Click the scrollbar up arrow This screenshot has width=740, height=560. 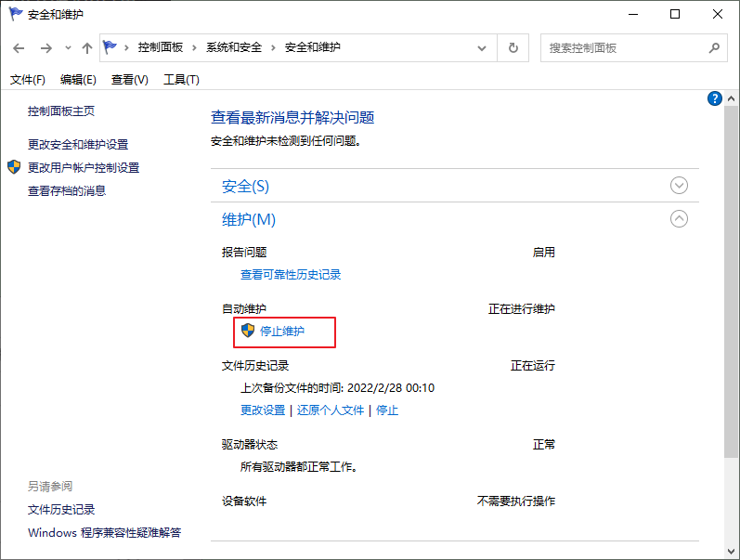click(x=731, y=98)
